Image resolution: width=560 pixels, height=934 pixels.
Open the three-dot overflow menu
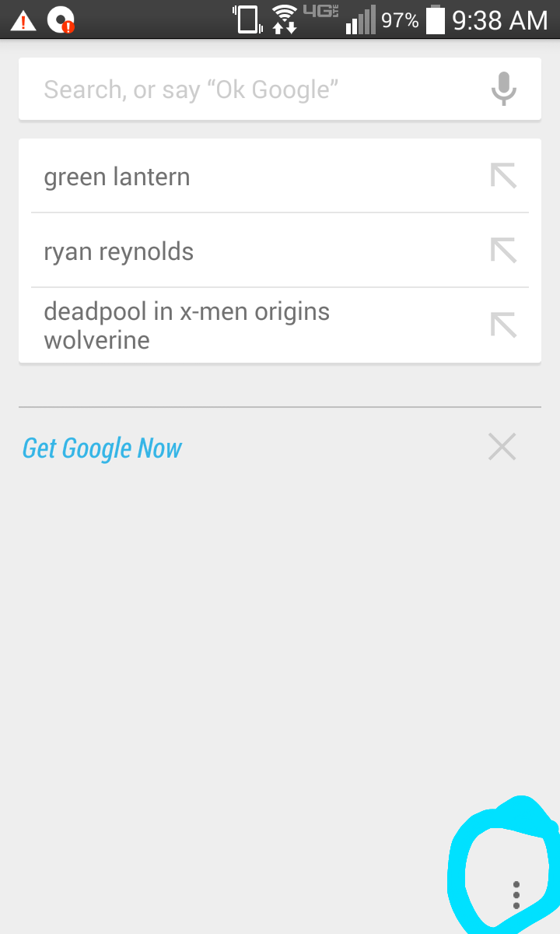[x=516, y=895]
